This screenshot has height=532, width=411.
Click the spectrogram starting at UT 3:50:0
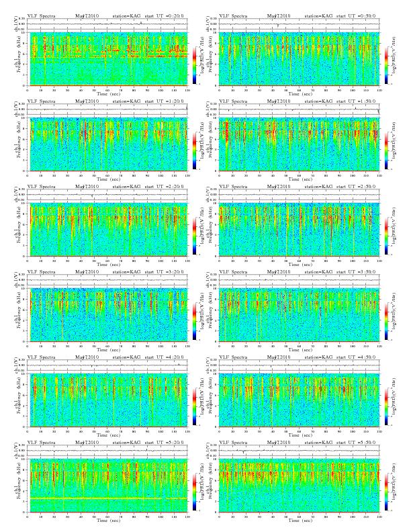coord(299,315)
